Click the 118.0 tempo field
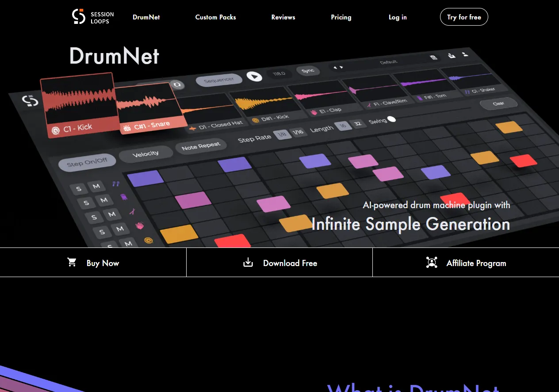Viewport: 559px width, 392px height. [x=279, y=74]
